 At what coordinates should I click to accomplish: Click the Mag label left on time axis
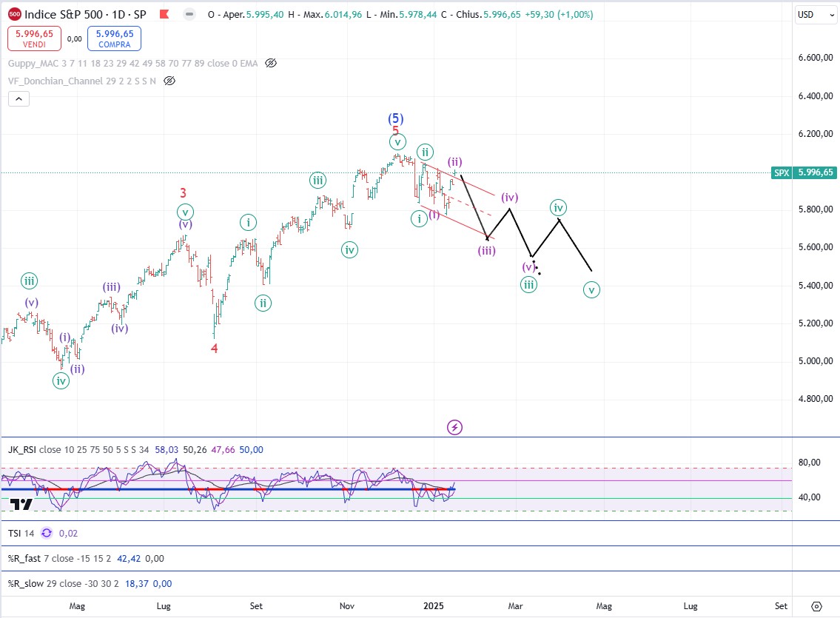point(77,605)
